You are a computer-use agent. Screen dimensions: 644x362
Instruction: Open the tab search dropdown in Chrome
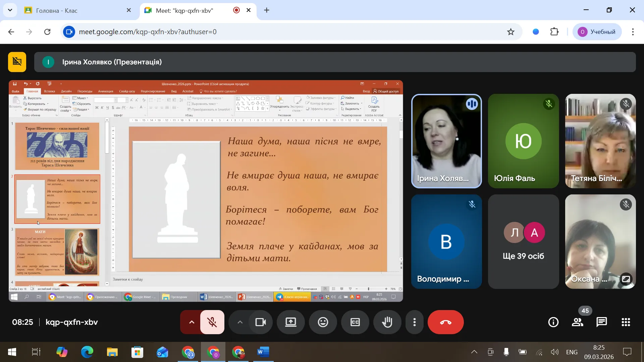[x=10, y=10]
